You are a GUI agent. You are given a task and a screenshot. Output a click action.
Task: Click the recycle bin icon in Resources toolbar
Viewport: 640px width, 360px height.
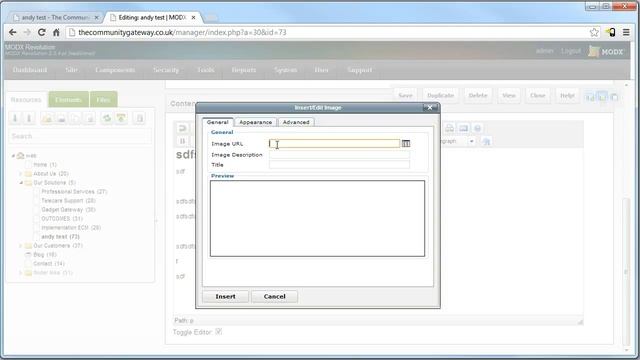coord(140,118)
